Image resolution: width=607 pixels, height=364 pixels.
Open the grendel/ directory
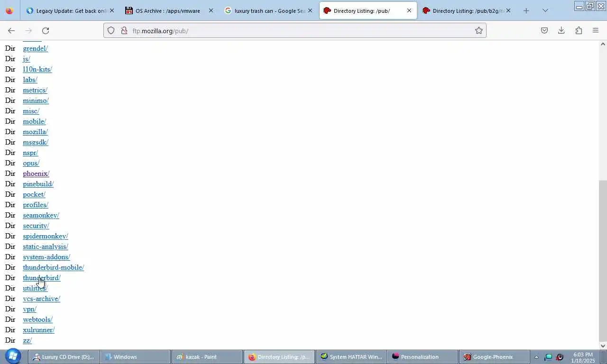(35, 48)
